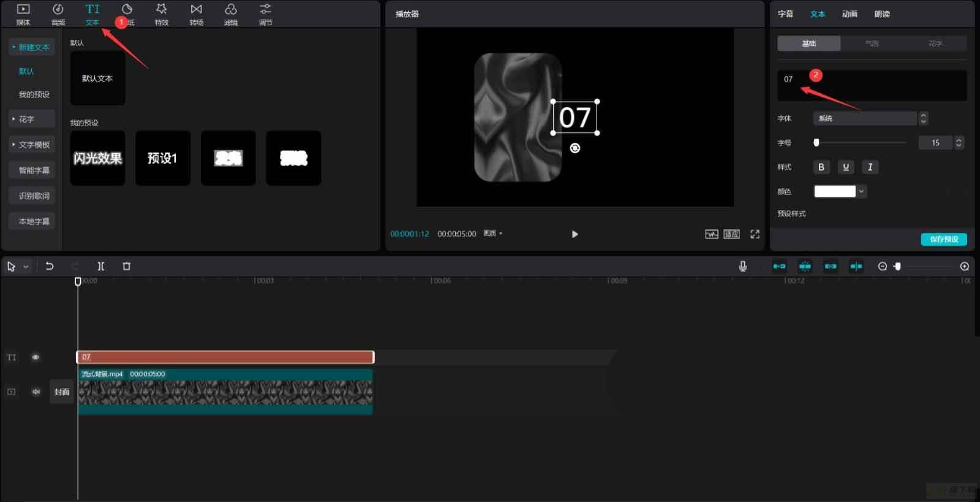Image resolution: width=980 pixels, height=502 pixels.
Task: Delete the selected clip
Action: 127,266
